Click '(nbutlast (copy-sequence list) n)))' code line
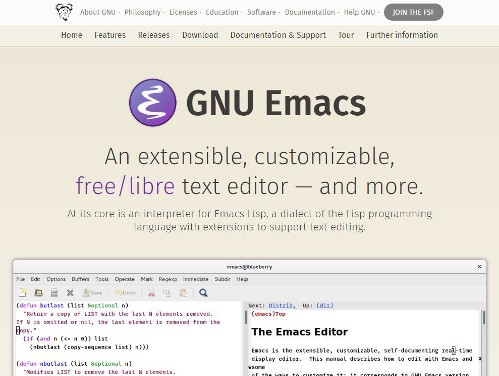The image size is (499, 376). [x=89, y=347]
